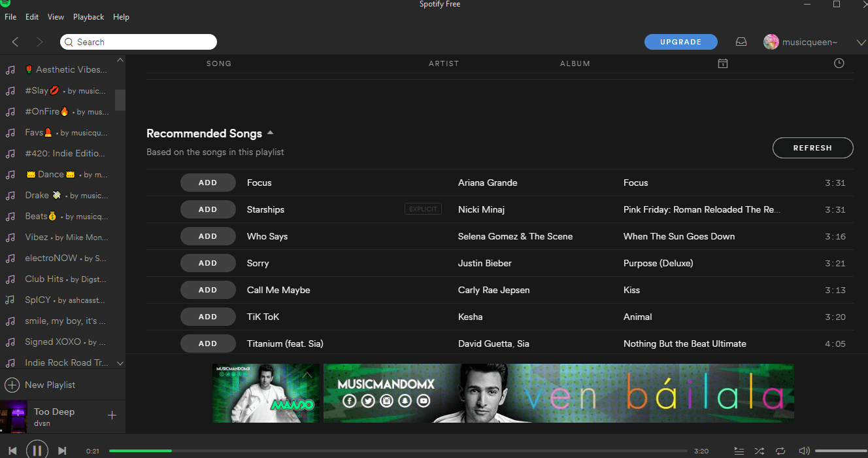Collapse the Recommended Songs section
Screen dimensions: 868x458
tap(270, 133)
